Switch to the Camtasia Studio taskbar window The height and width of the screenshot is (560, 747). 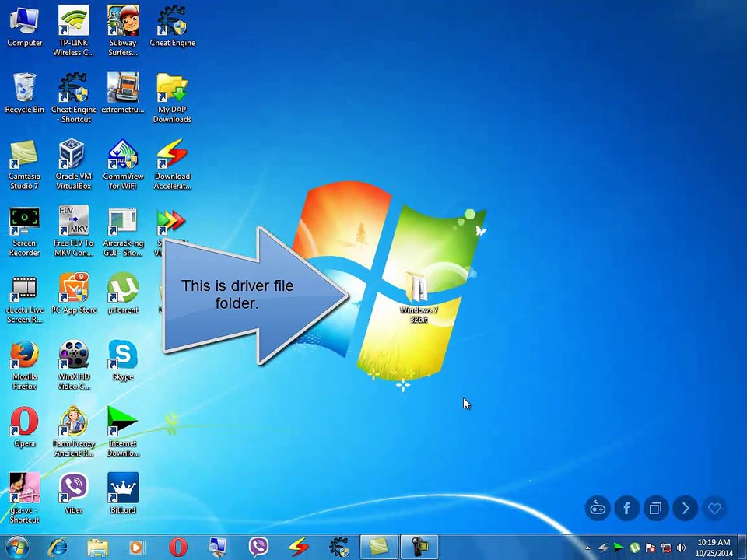[379, 547]
